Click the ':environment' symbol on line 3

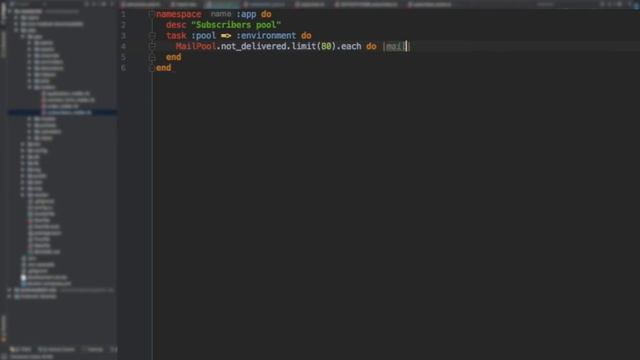pos(266,36)
